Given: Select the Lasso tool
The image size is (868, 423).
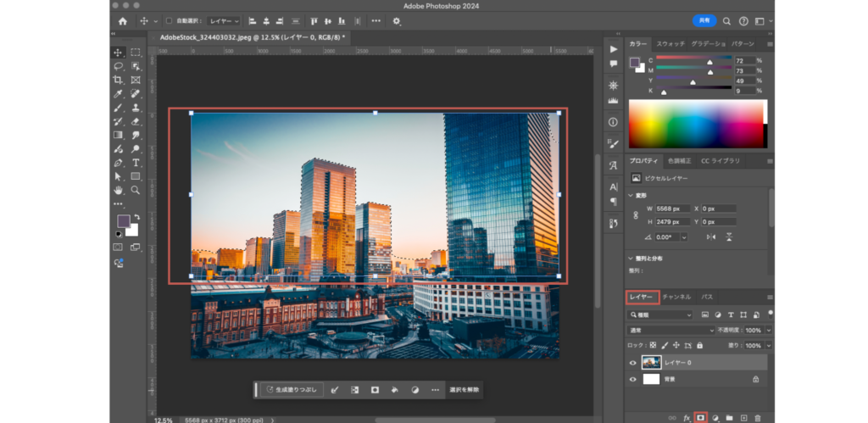Looking at the screenshot, I should pos(118,66).
